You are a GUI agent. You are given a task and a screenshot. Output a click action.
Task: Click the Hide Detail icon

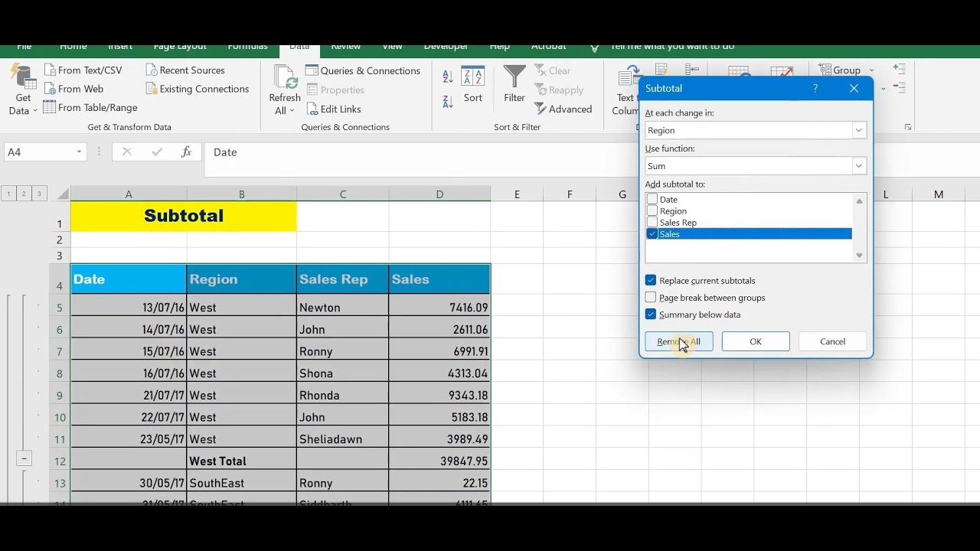pos(899,89)
